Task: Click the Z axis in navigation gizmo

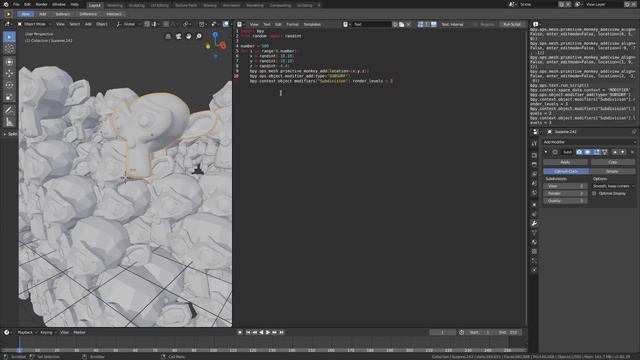Action: tap(215, 36)
